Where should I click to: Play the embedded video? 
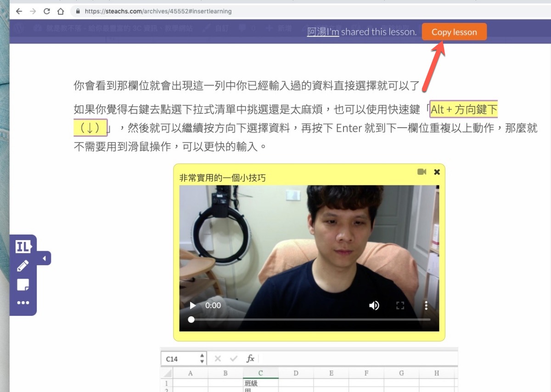(x=193, y=305)
